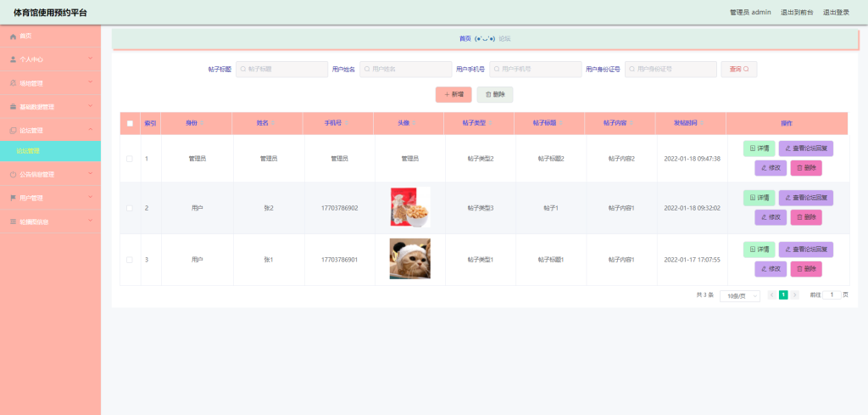868x415 pixels.
Task: Click the 前往 page number input box
Action: pos(832,294)
